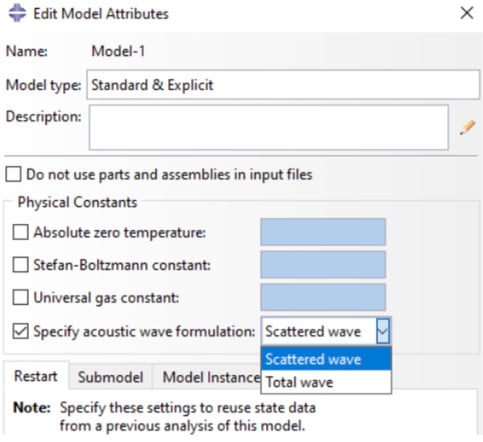The width and height of the screenshot is (483, 442).
Task: Uncheck Specify acoustic wave formulation
Action: tap(20, 331)
